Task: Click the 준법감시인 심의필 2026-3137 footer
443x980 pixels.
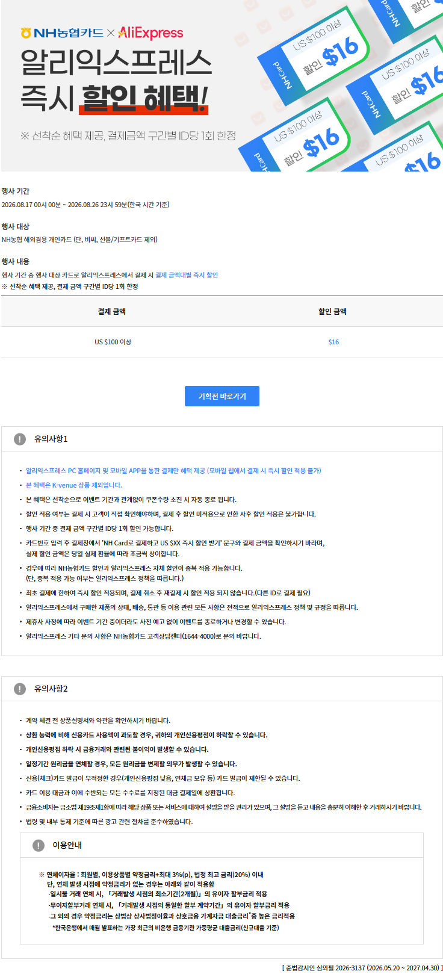Action: (x=362, y=968)
